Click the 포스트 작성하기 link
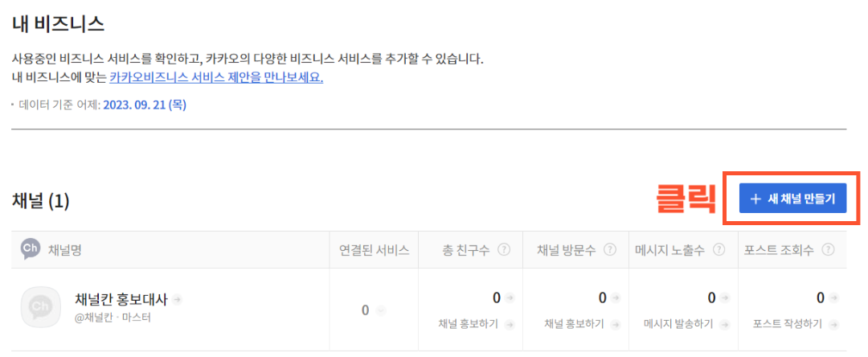868x357 pixels. point(788,324)
